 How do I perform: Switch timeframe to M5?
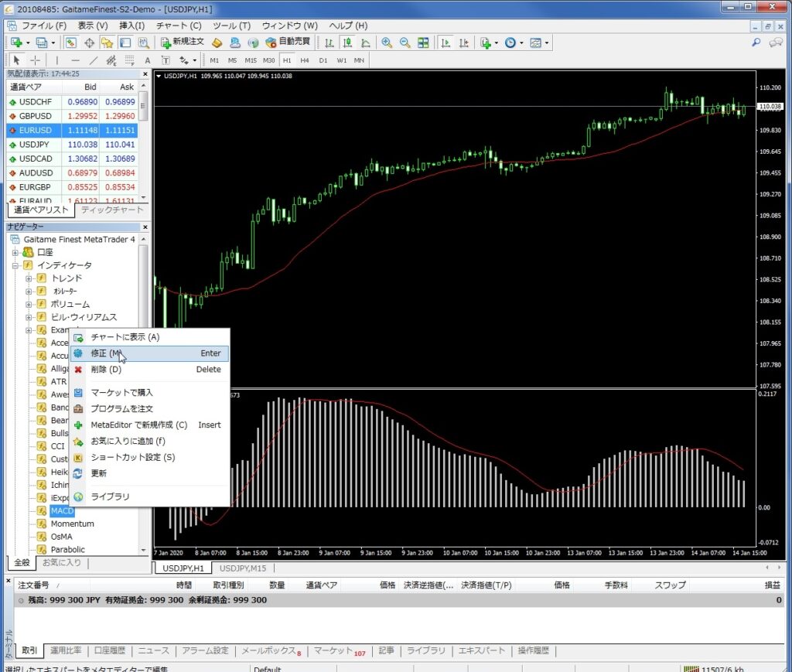coord(232,60)
